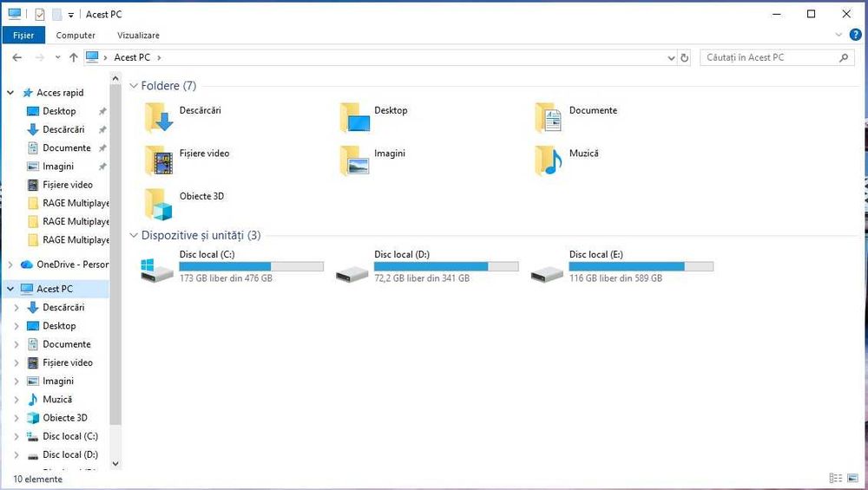Click the search magnifier icon

tap(844, 57)
